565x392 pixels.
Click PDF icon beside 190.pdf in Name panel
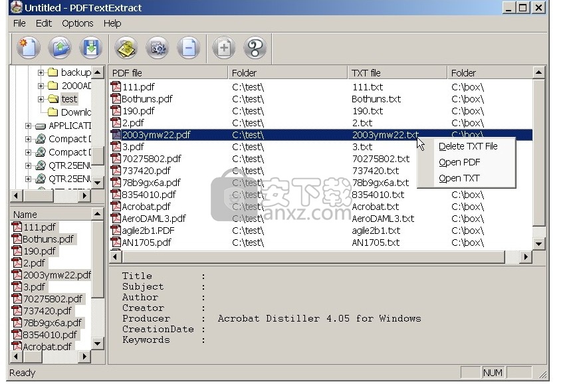(17, 250)
